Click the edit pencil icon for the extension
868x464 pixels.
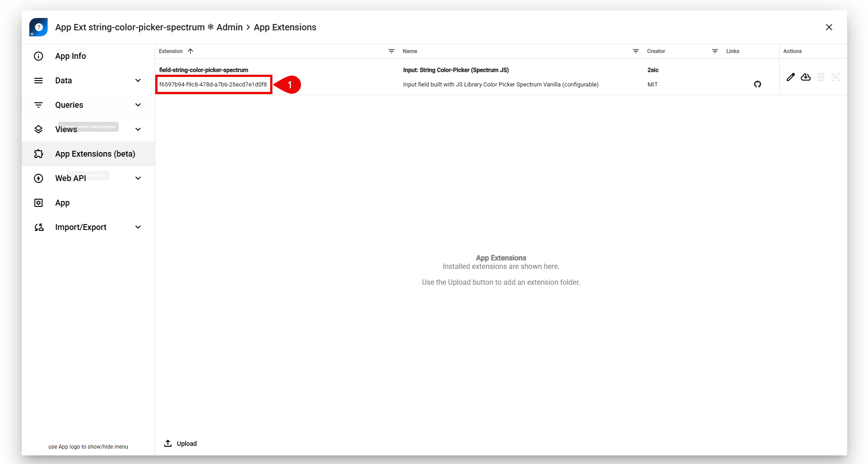tap(791, 77)
